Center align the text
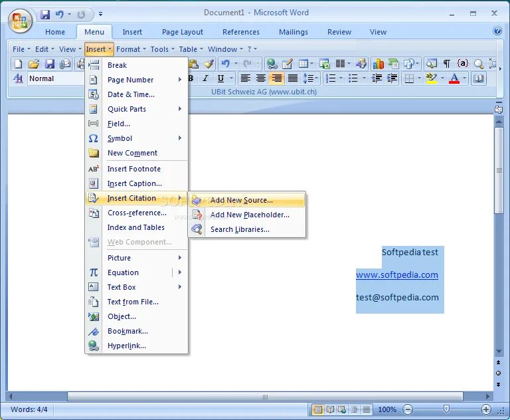Viewport: 510px width, 420px height. coord(261,78)
